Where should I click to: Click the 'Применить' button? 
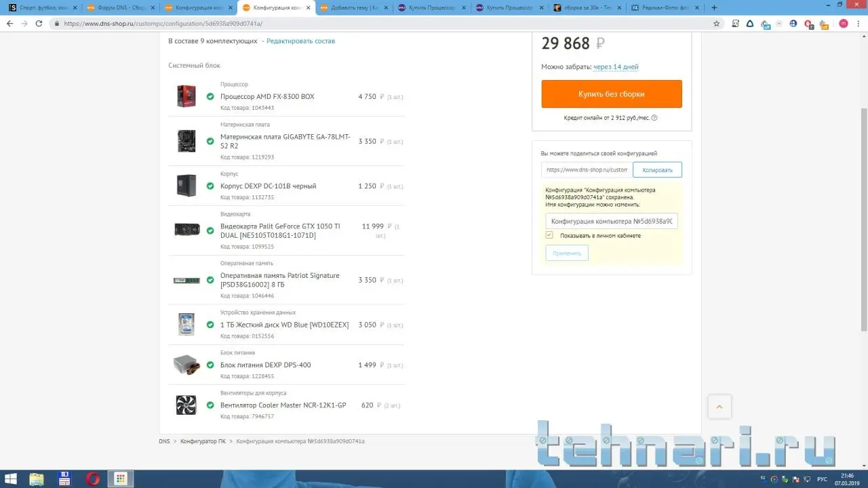coord(567,253)
